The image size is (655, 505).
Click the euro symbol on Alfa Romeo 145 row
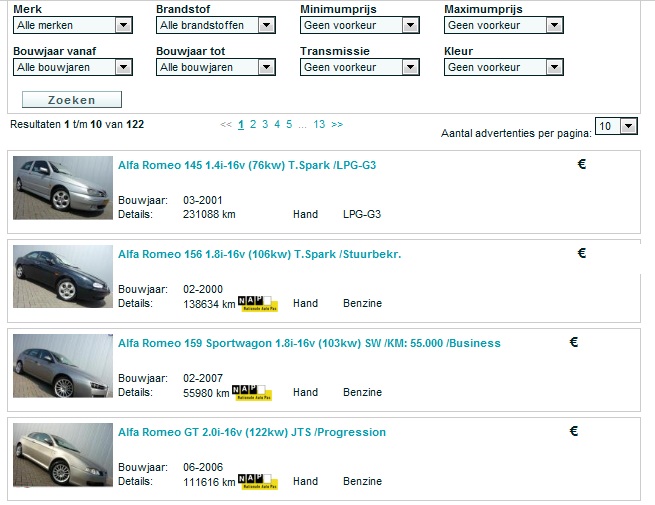tap(582, 164)
